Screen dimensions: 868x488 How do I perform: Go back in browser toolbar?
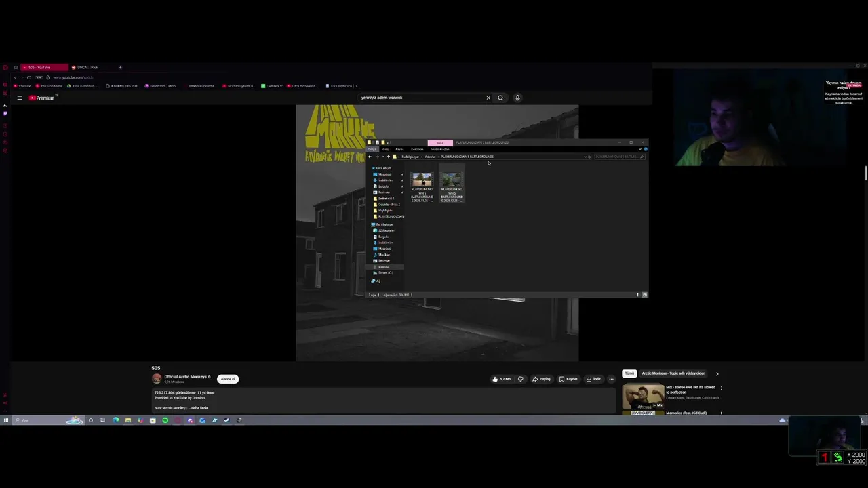tap(15, 77)
